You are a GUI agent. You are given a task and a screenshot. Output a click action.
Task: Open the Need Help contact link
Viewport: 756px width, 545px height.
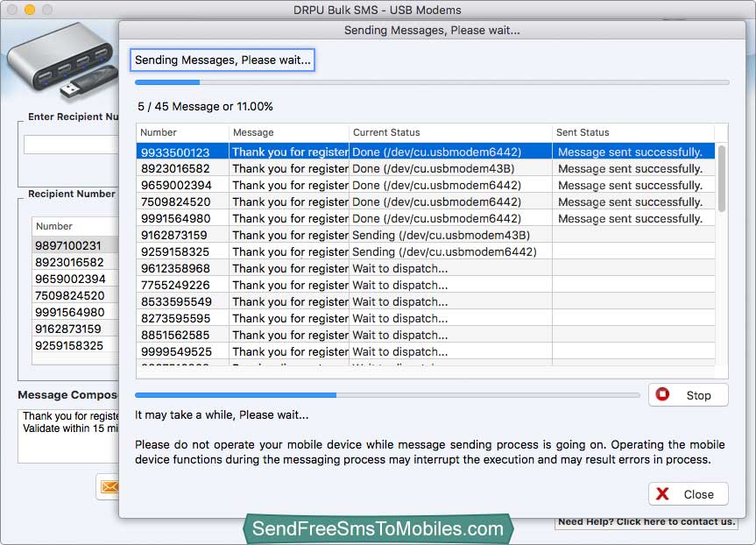[646, 522]
